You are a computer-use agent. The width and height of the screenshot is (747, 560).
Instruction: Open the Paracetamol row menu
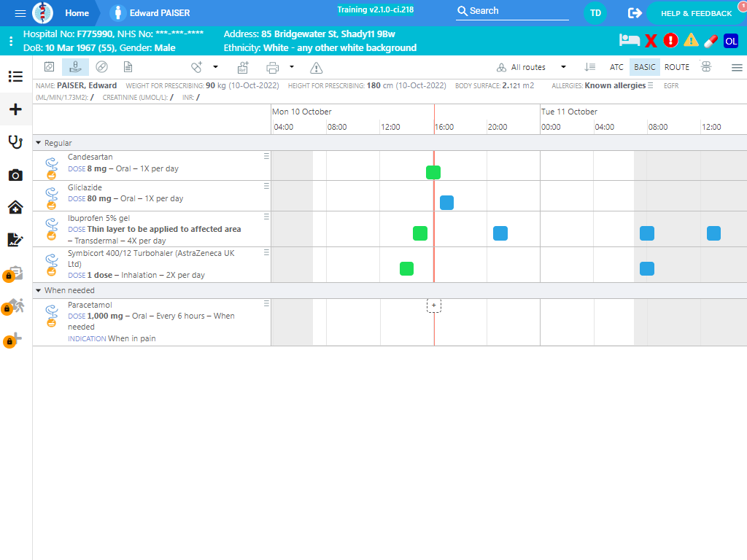point(267,303)
